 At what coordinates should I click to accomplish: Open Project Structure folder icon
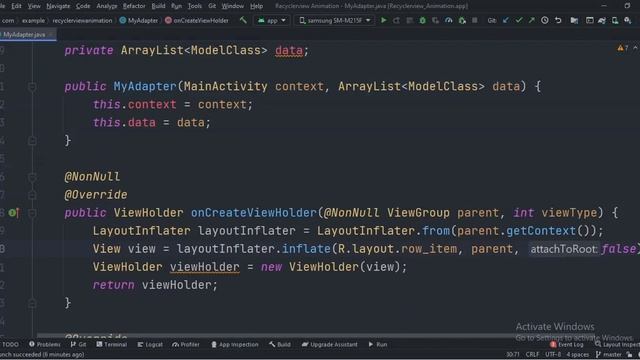tap(574, 20)
